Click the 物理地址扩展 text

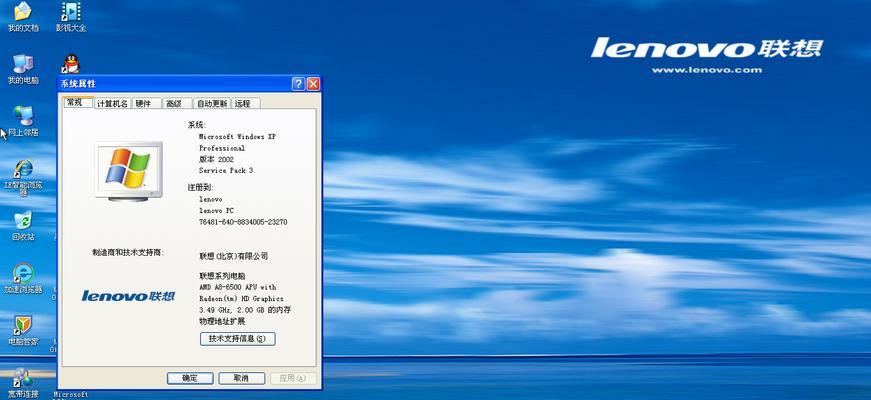coord(222,321)
